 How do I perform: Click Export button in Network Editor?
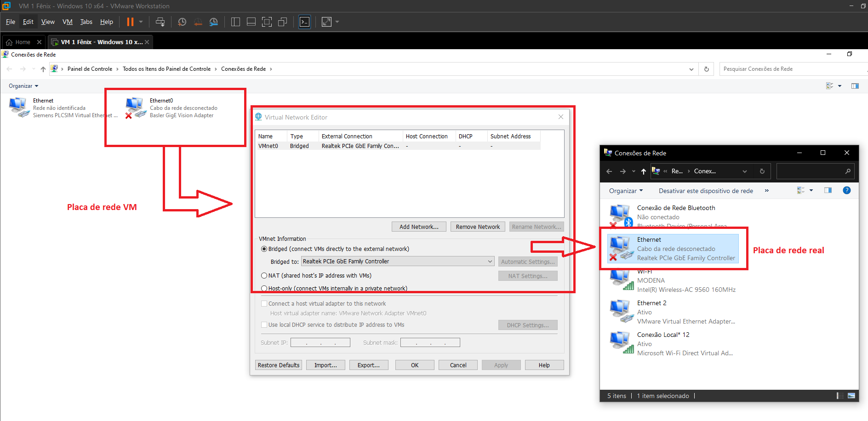369,365
